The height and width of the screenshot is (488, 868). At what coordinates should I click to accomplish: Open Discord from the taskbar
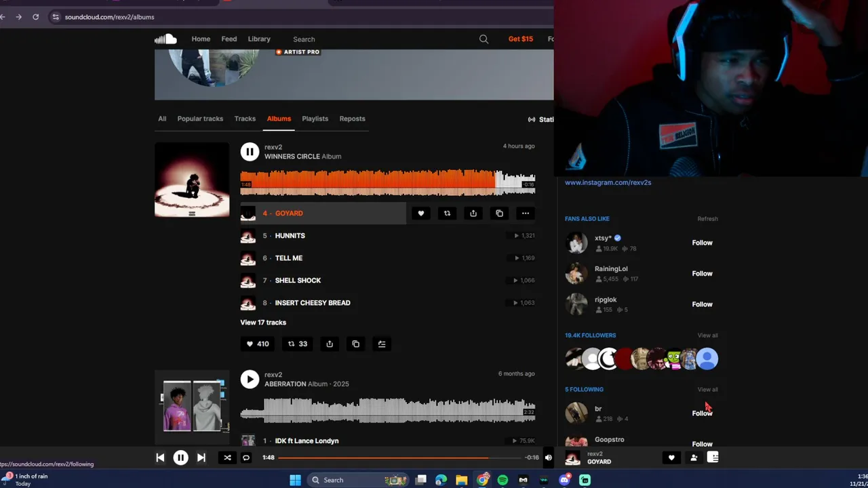pyautogui.click(x=564, y=480)
